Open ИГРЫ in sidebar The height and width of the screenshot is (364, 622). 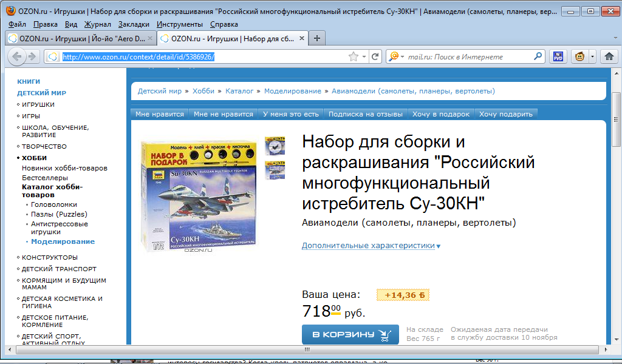point(31,116)
